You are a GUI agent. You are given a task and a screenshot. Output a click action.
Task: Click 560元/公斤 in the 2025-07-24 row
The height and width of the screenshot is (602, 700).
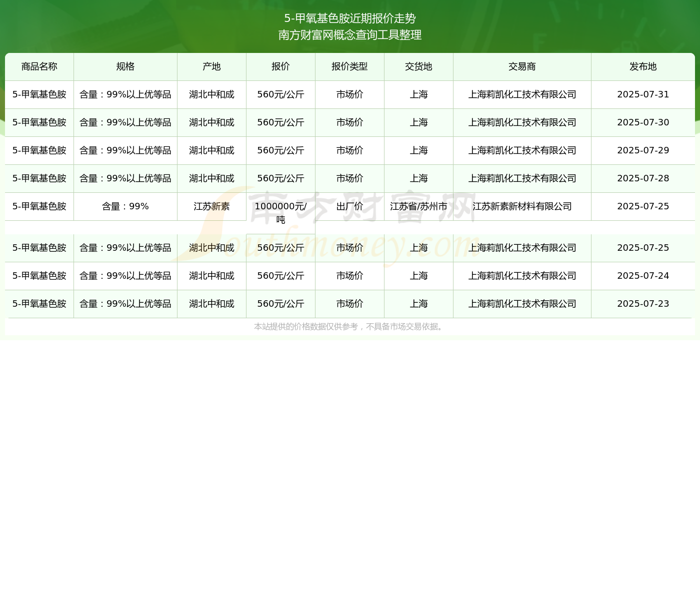[x=280, y=276]
